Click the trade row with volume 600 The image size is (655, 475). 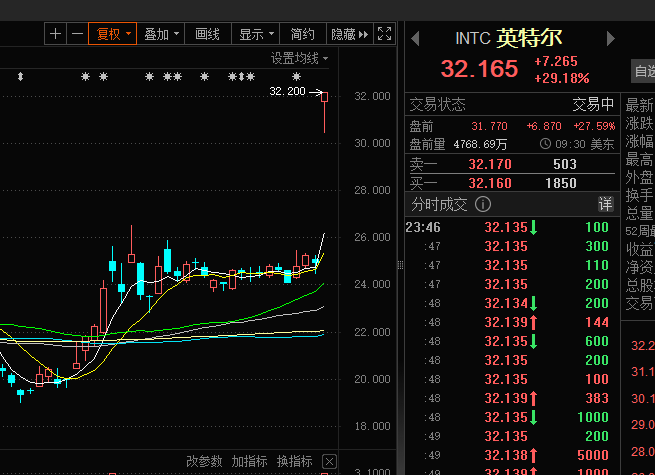[512, 341]
